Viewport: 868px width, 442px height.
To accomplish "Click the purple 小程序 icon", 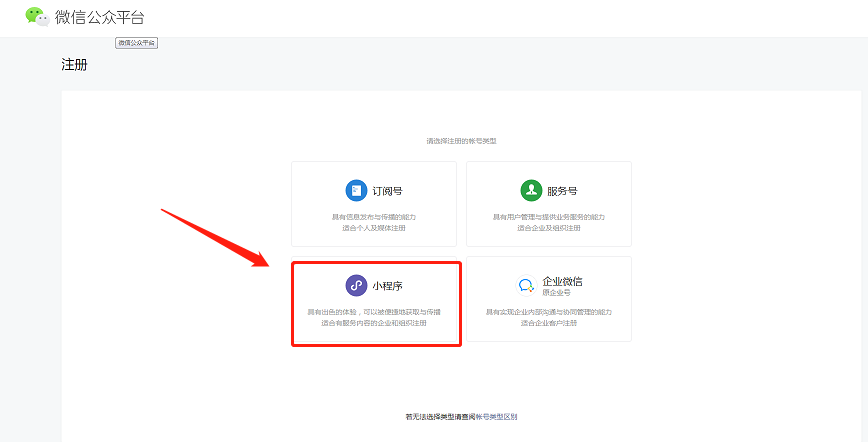I will point(356,286).
